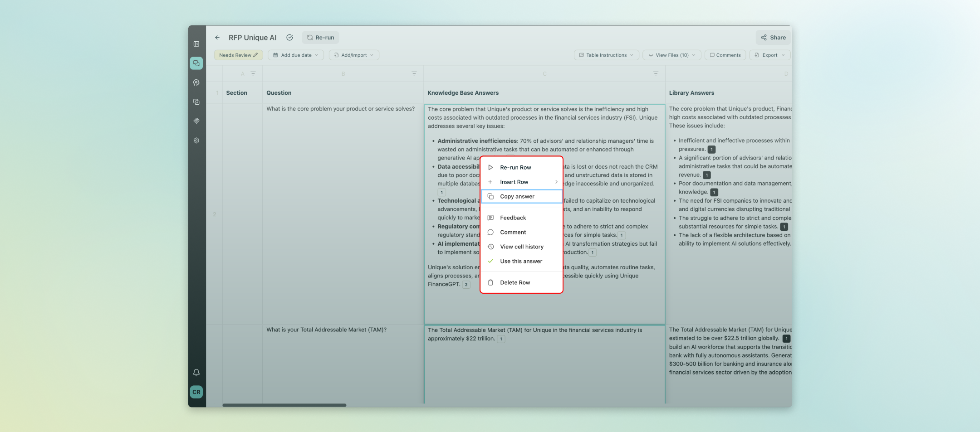
Task: Open the Add/Import dropdown
Action: coord(354,55)
